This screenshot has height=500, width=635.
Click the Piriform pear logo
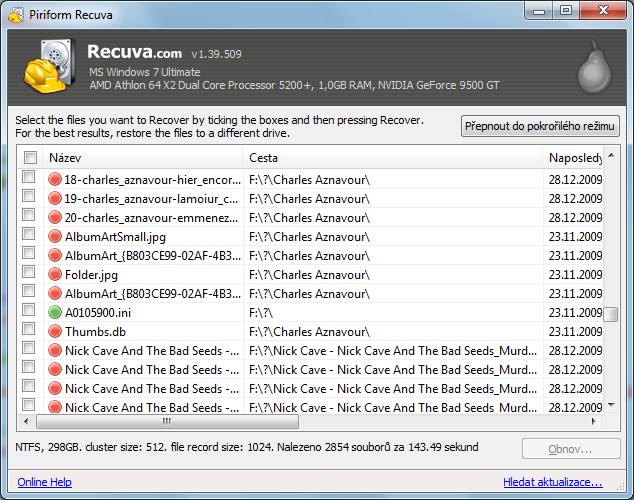(x=594, y=68)
